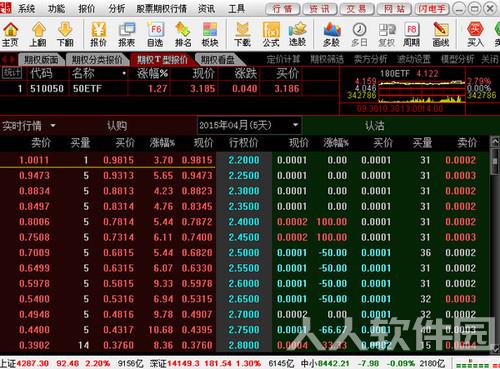The image size is (500, 369).
Task: Open the 分析 menu
Action: 117,9
